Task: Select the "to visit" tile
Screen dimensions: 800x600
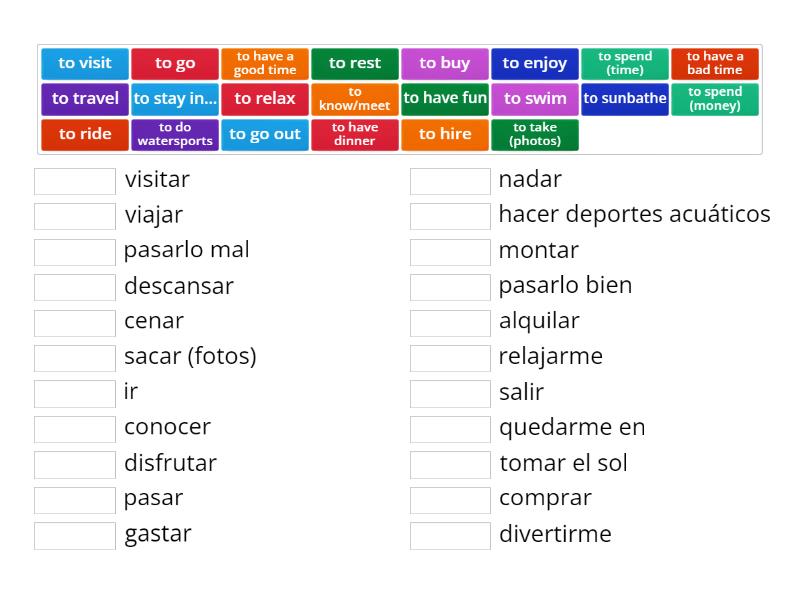Action: pos(84,62)
